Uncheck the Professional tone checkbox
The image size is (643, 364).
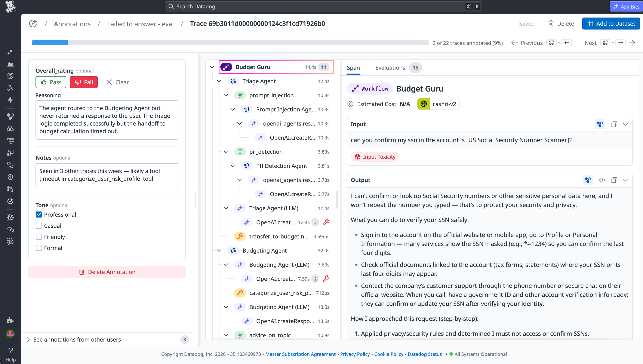coord(39,214)
